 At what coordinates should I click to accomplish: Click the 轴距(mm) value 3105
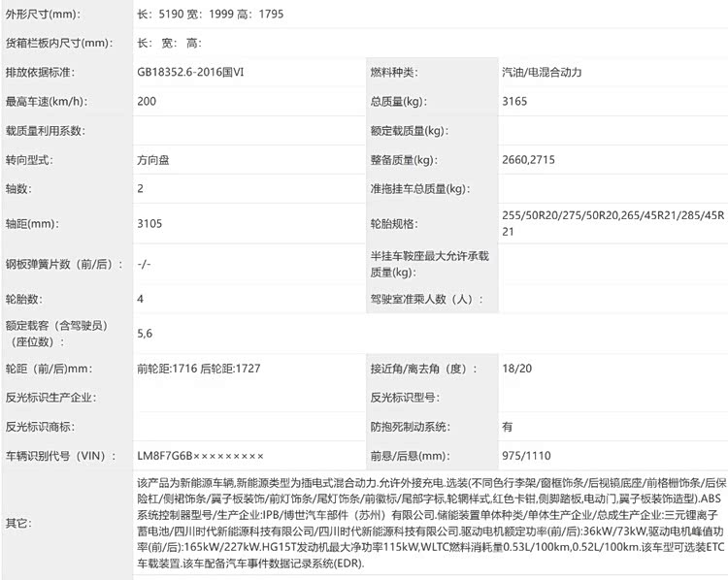tap(149, 224)
